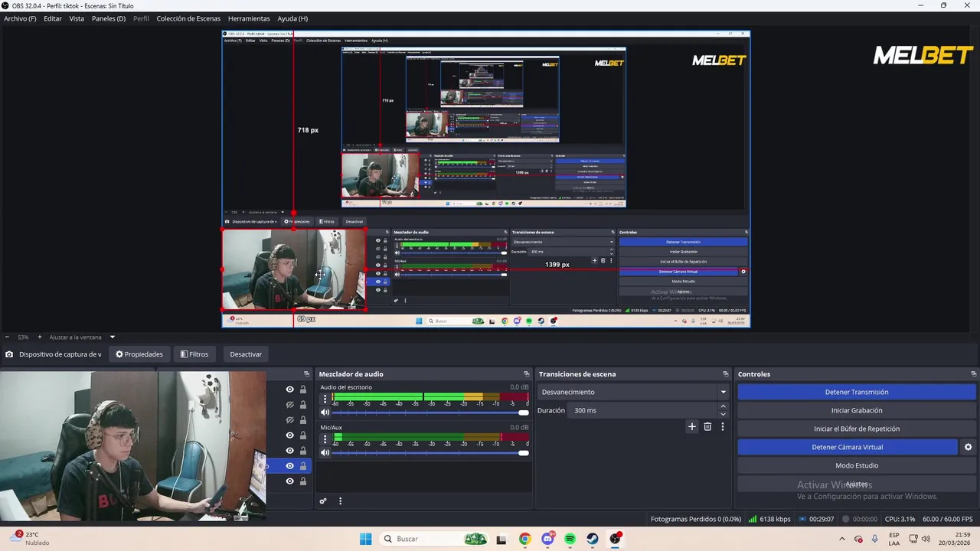Open Spotify from the taskbar
Viewport: 980px width, 551px height.
point(570,539)
